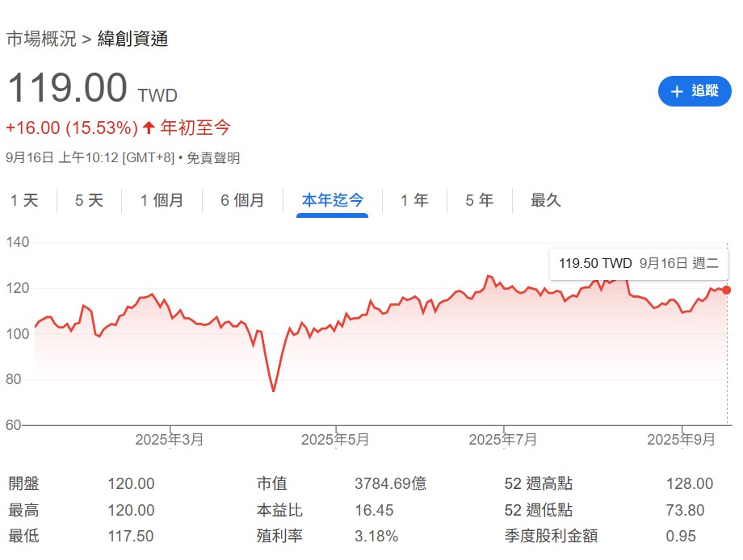Click the 52週高點 value 128.00
The image size is (743, 560).
(x=691, y=483)
